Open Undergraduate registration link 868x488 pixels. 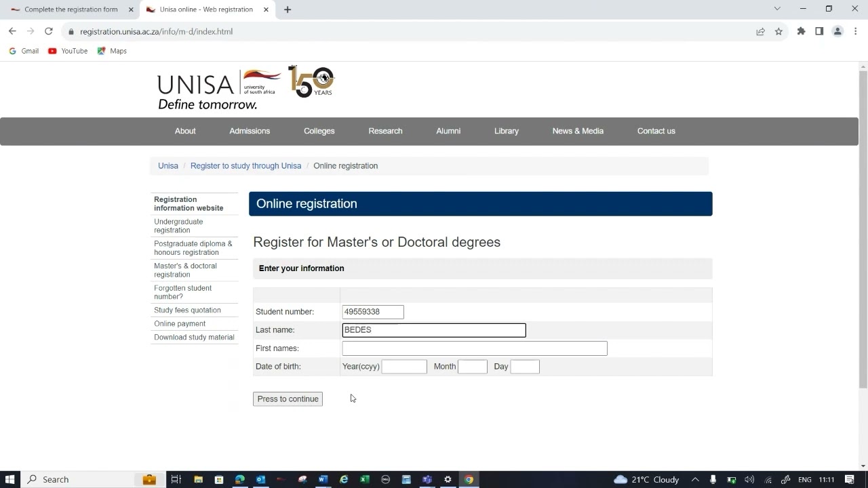pos(178,226)
